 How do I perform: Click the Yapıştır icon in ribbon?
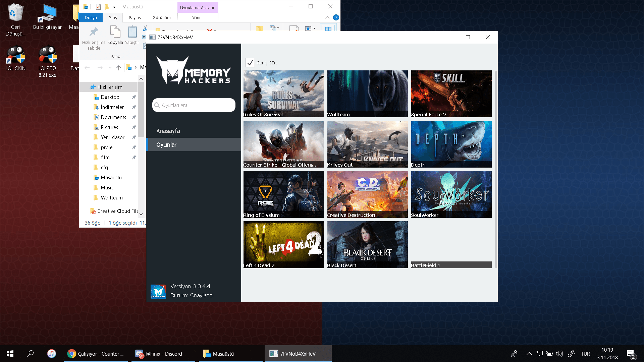(x=132, y=32)
